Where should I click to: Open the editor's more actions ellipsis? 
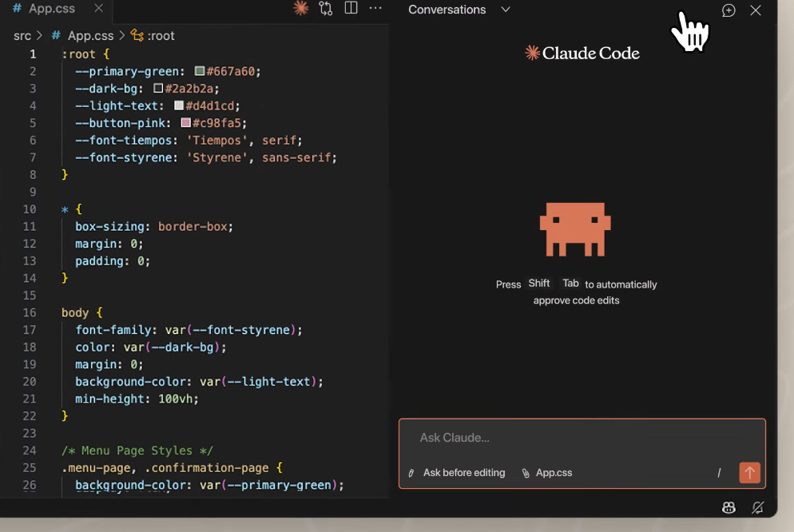tap(375, 8)
